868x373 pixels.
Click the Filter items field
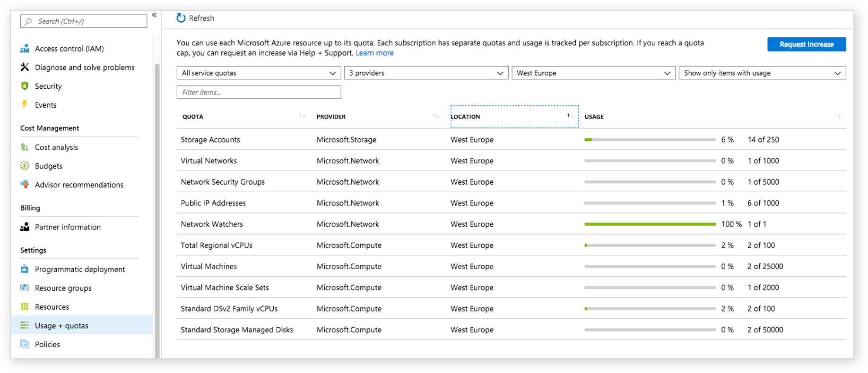259,92
